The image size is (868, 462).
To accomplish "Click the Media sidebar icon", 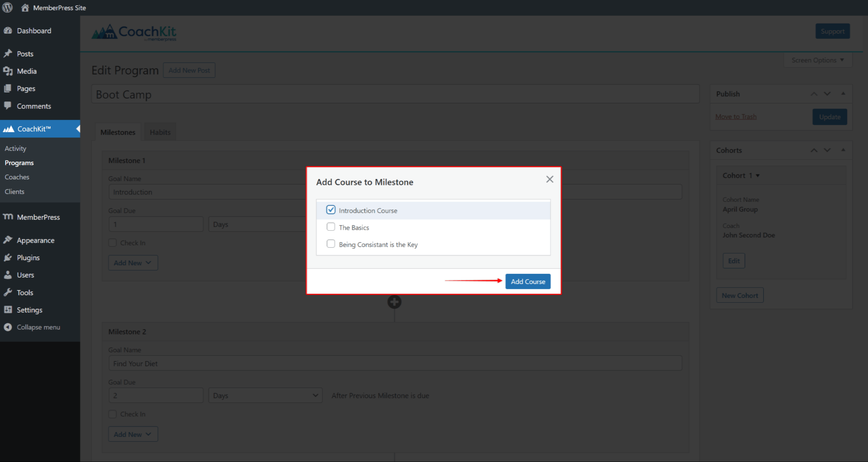I will (8, 71).
